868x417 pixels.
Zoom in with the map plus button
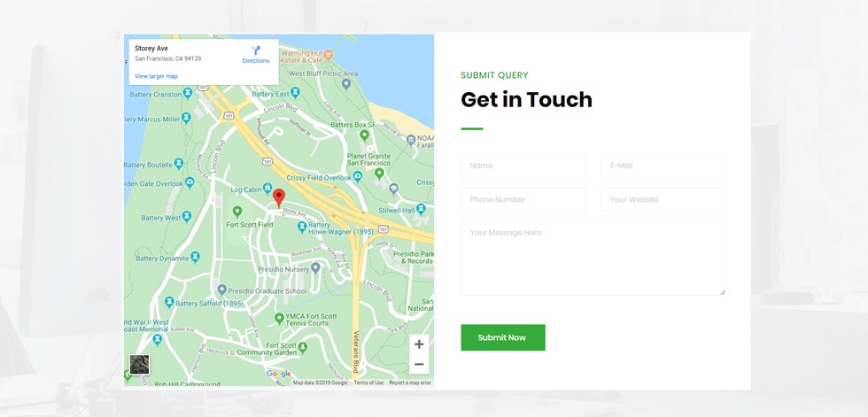[419, 344]
